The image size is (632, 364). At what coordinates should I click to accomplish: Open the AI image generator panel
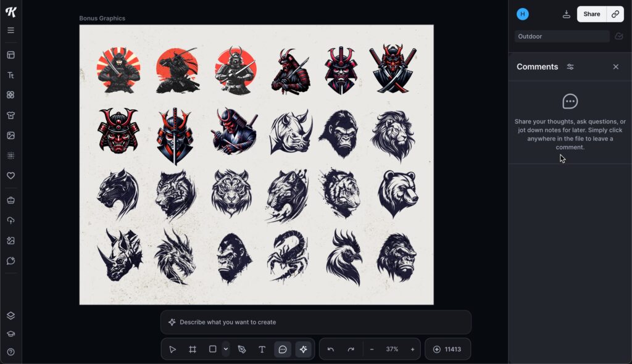[x=11, y=241]
